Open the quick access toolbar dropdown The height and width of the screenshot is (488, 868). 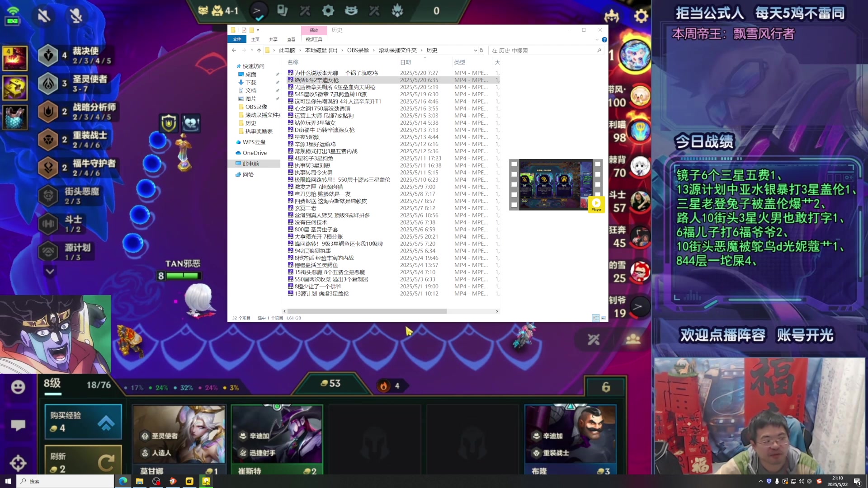[x=258, y=30]
